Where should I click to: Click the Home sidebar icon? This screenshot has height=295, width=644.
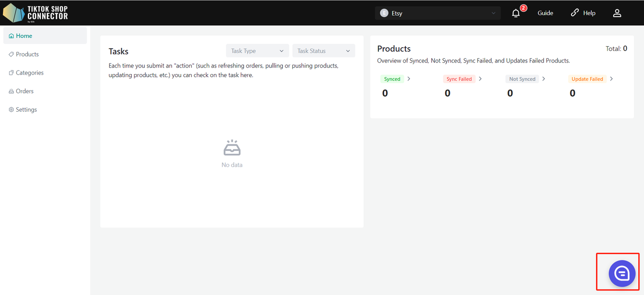11,36
